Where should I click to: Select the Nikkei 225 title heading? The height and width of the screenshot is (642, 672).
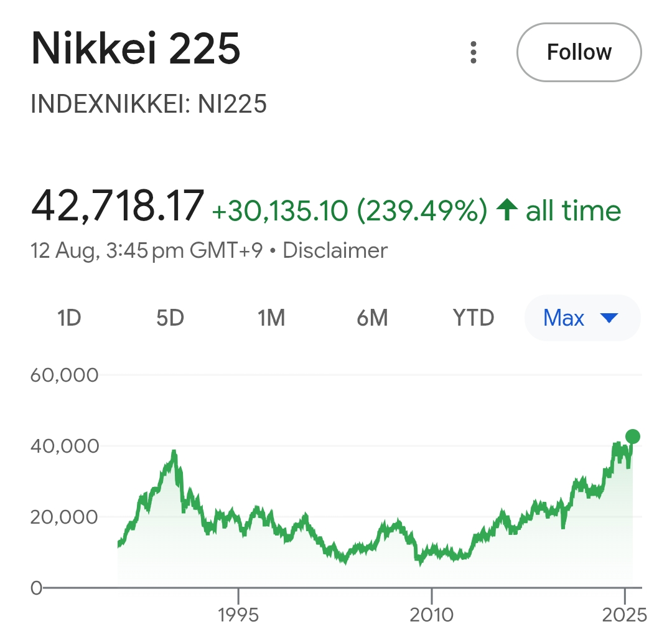[x=136, y=49]
